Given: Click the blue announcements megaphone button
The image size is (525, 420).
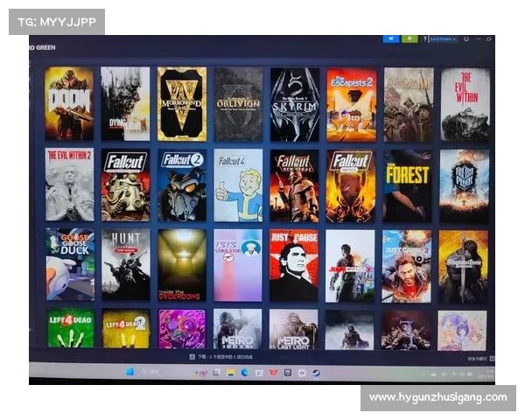Looking at the screenshot, I should (390, 38).
